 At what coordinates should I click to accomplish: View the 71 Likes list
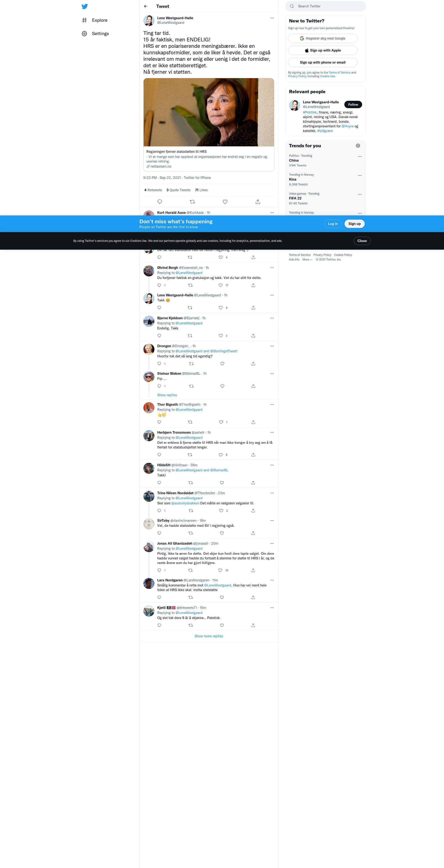201,190
